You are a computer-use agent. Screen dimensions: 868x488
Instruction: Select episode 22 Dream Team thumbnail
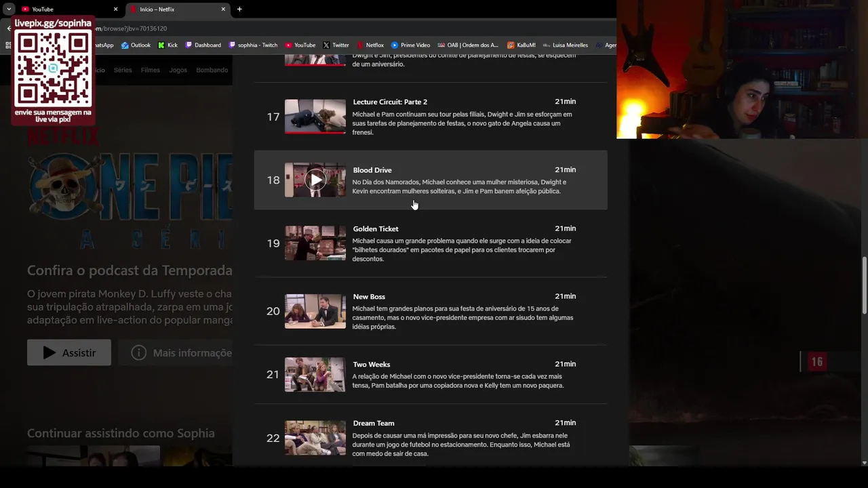pos(315,438)
